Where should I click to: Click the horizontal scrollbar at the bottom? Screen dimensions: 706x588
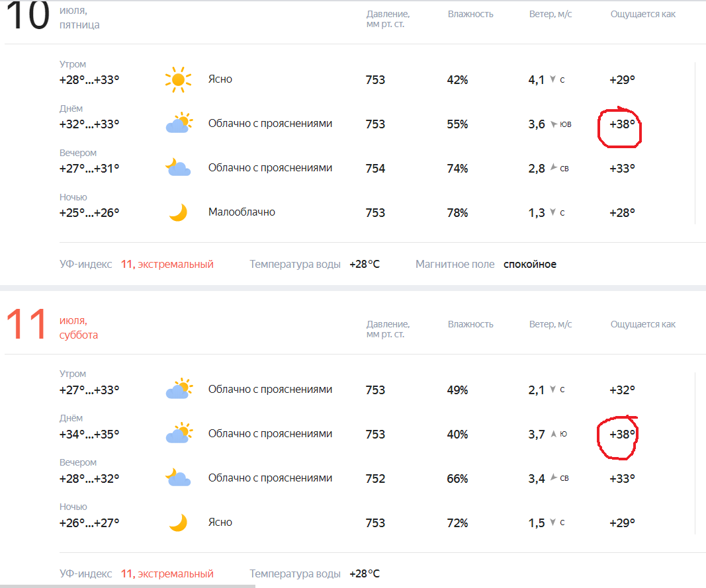pyautogui.click(x=128, y=586)
